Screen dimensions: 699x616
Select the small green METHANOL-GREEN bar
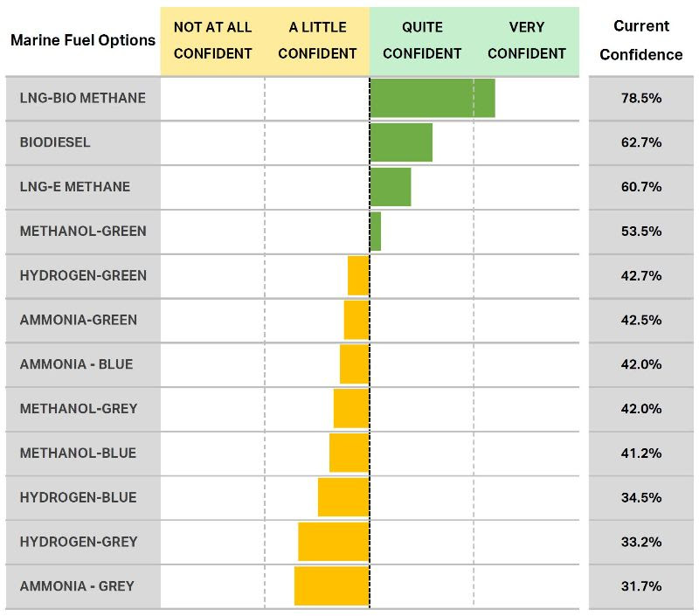coord(376,232)
